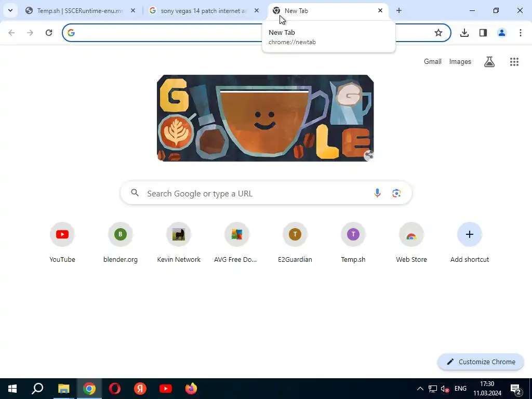Open the Downloads icon in toolbar
The height and width of the screenshot is (399, 532).
click(x=464, y=33)
